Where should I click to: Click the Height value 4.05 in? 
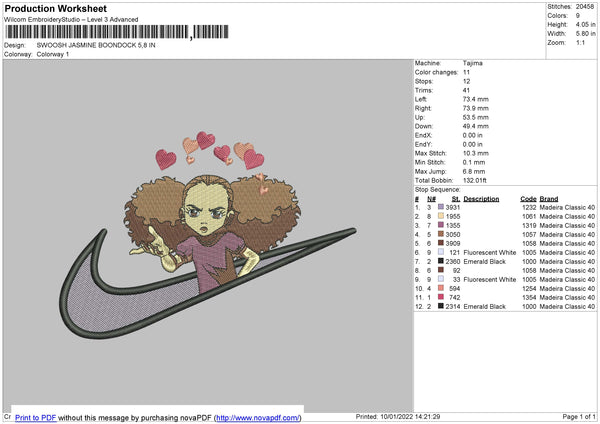[585, 24]
